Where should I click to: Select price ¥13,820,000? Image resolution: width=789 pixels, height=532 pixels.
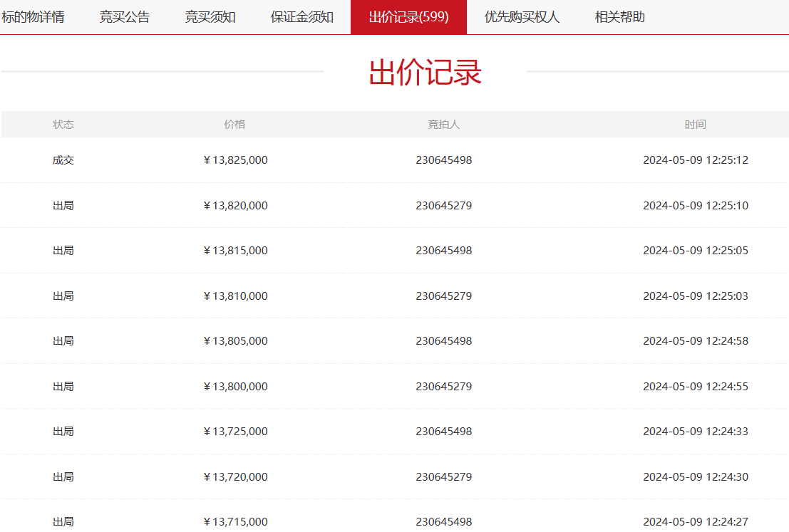pos(235,205)
